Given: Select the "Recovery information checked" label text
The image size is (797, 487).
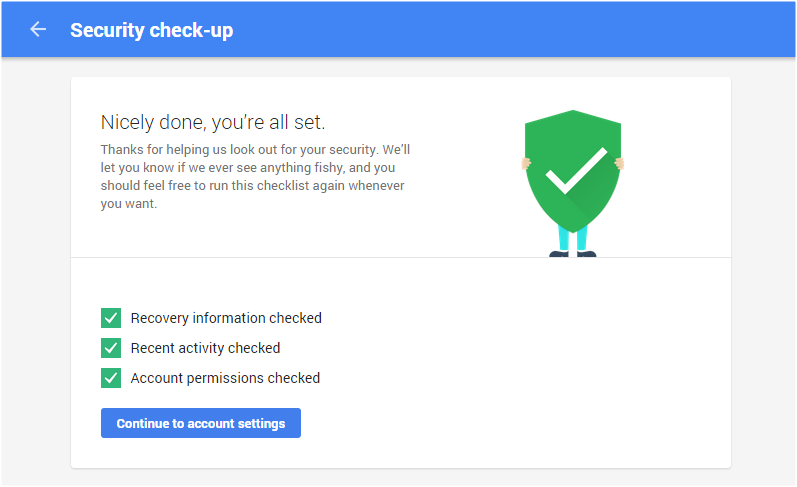Looking at the screenshot, I should (226, 318).
